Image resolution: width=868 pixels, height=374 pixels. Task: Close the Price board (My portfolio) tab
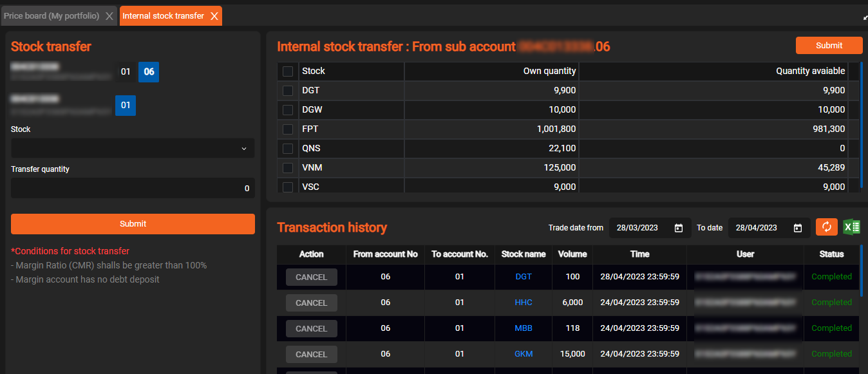click(109, 16)
